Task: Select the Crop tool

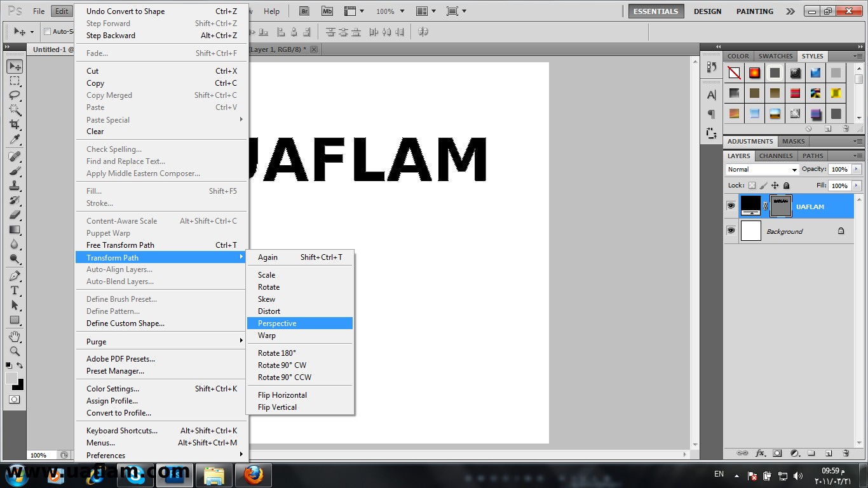Action: [14, 125]
